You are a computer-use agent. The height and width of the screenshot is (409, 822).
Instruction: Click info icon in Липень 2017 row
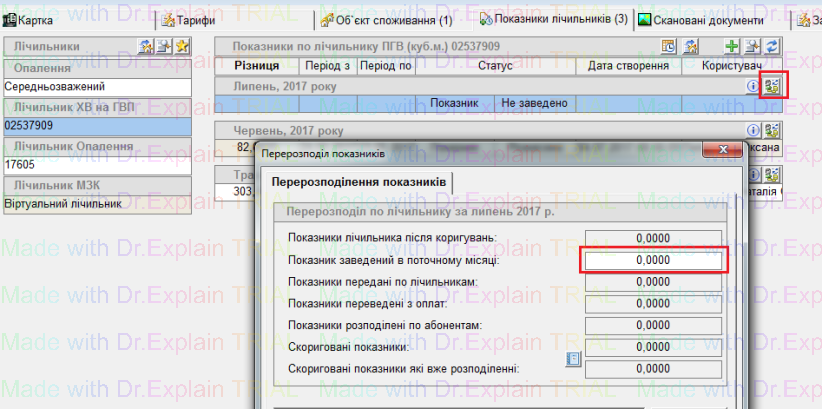[753, 87]
